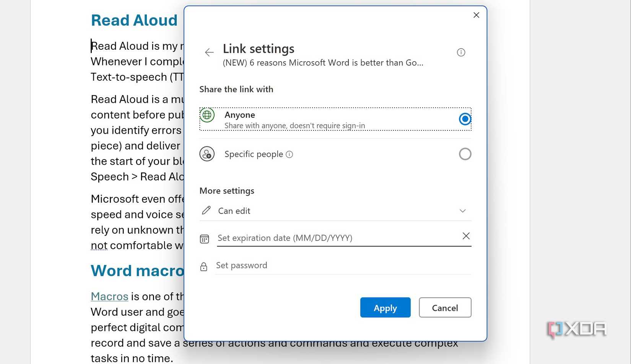Click the document title under Link settings
This screenshot has height=364, width=631.
[x=323, y=63]
